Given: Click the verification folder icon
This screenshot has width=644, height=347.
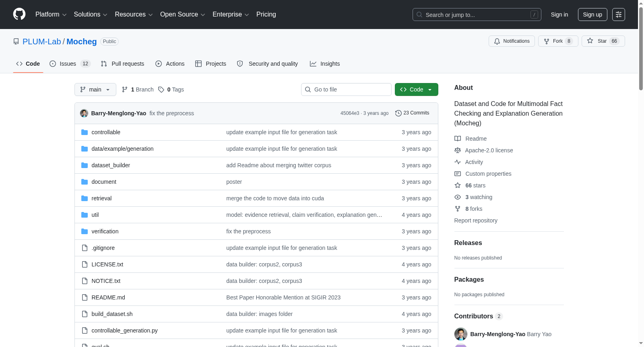Looking at the screenshot, I should [85, 231].
